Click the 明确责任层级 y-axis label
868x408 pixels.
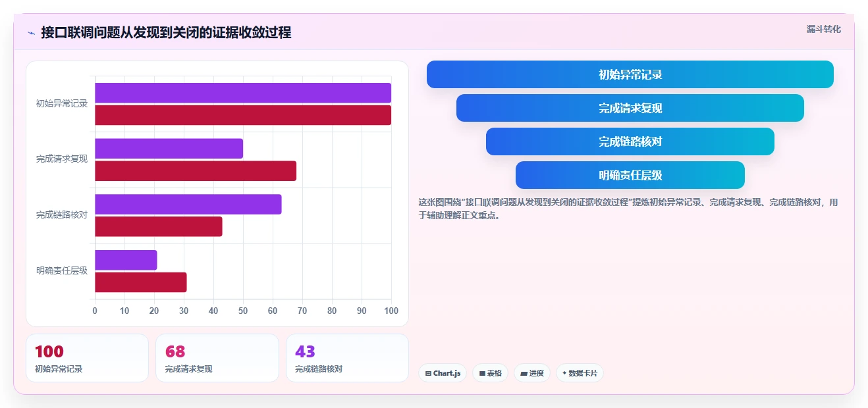(x=62, y=270)
